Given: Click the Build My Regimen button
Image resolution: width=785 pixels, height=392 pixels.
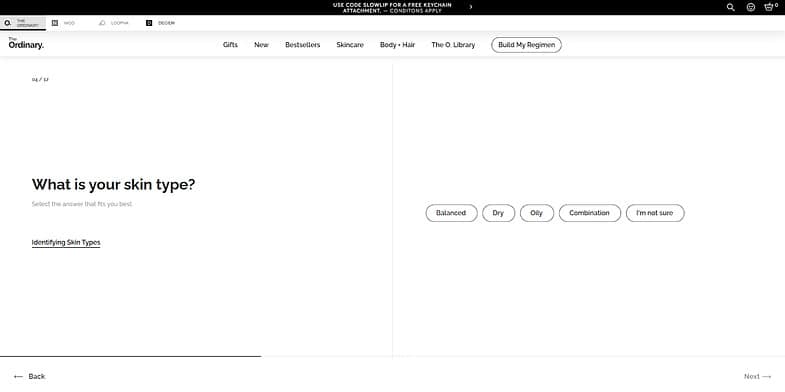Looking at the screenshot, I should pyautogui.click(x=526, y=45).
